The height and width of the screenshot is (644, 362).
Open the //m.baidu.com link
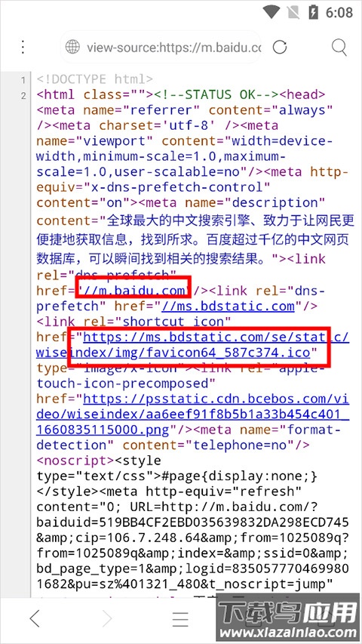pos(133,291)
